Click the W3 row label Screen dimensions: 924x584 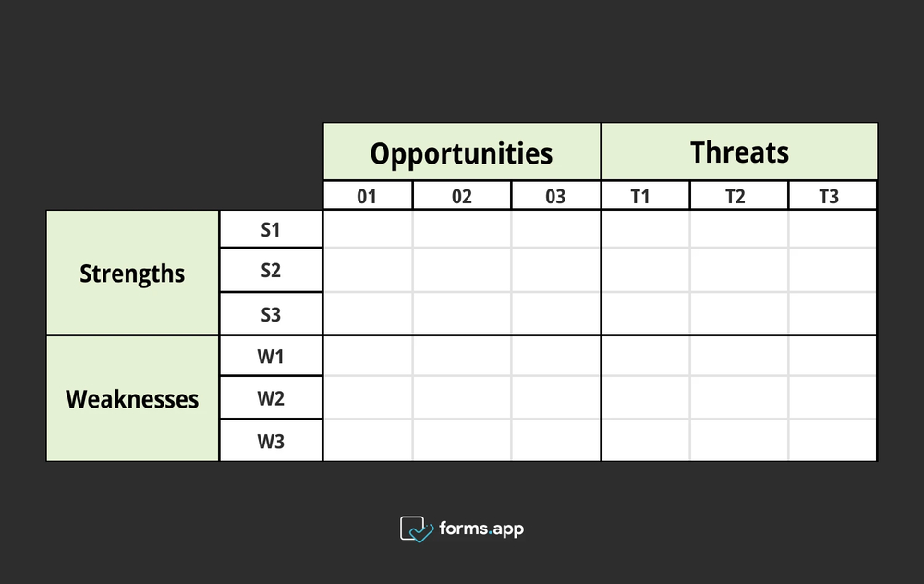tap(271, 442)
